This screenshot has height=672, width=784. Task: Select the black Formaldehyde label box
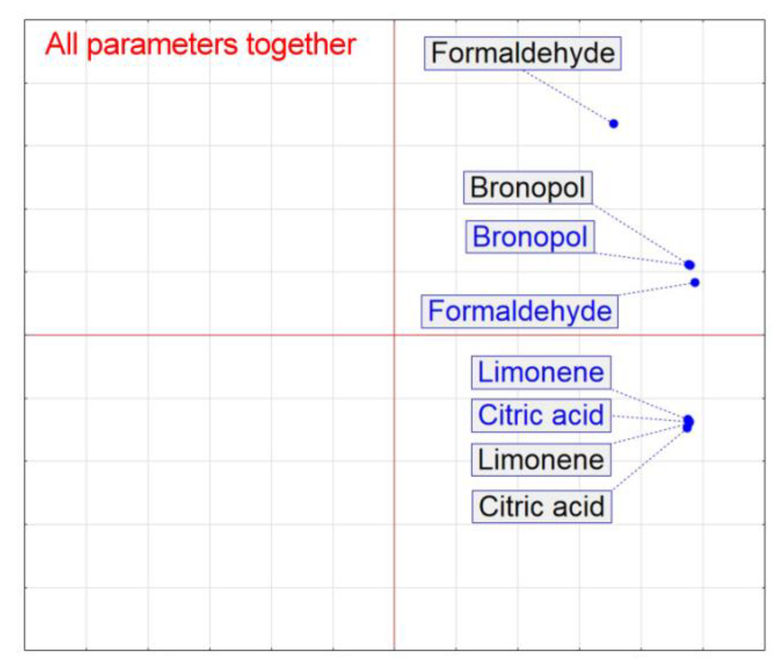pos(522,53)
